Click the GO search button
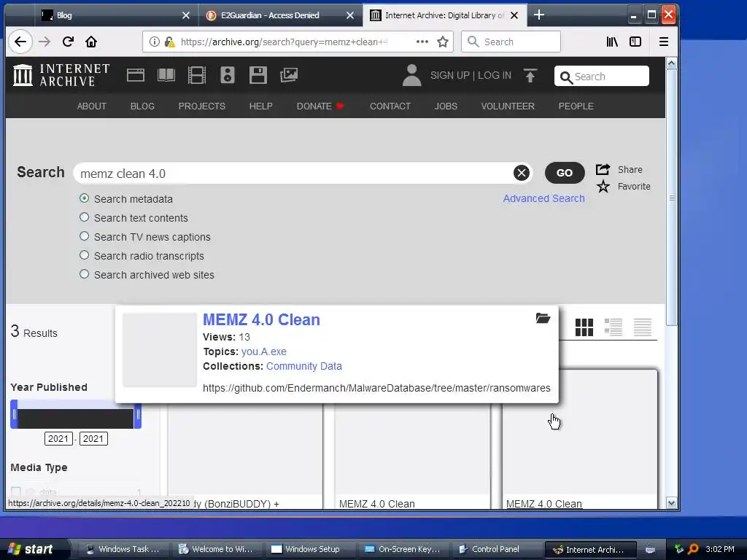 [565, 173]
